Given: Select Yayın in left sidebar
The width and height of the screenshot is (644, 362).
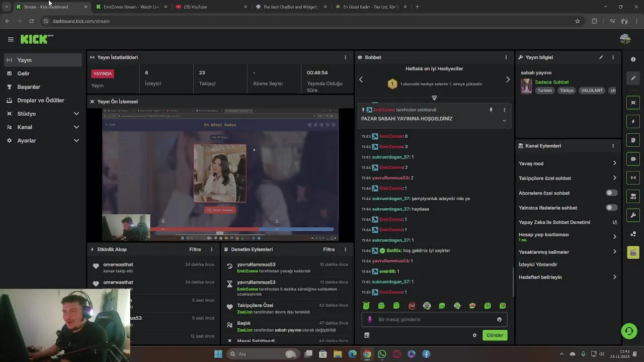Looking at the screenshot, I should tap(42, 60).
